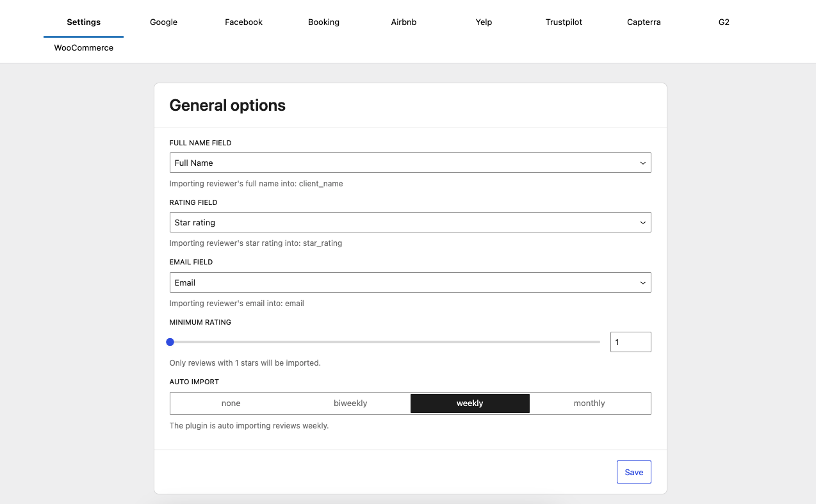This screenshot has height=504, width=816.
Task: Click the minimum rating slider track
Action: pyautogui.click(x=384, y=342)
